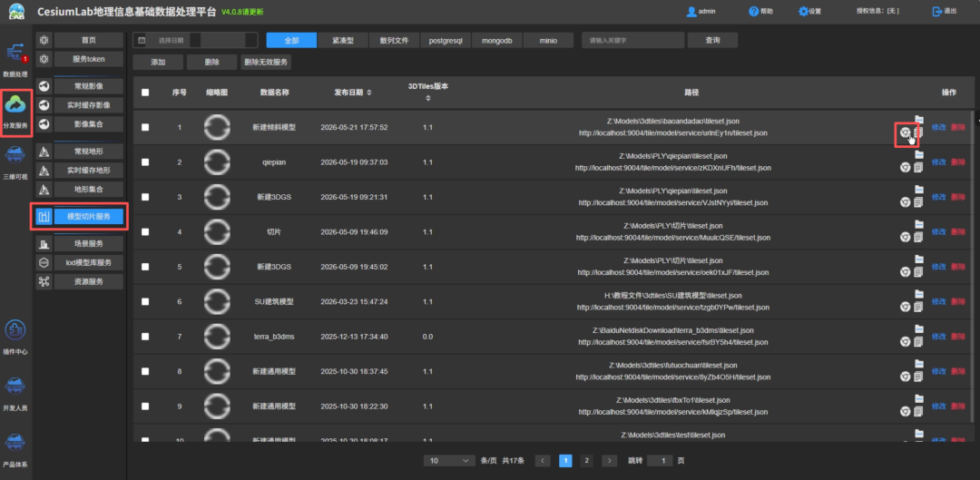Click the 删除无效服务 button
The image size is (980, 480).
click(x=266, y=62)
